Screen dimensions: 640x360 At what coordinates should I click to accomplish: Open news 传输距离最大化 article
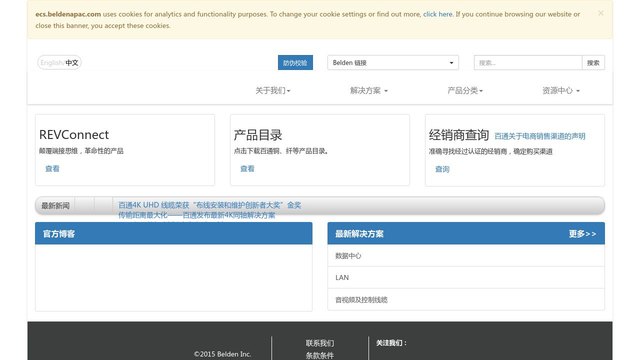pos(197,215)
